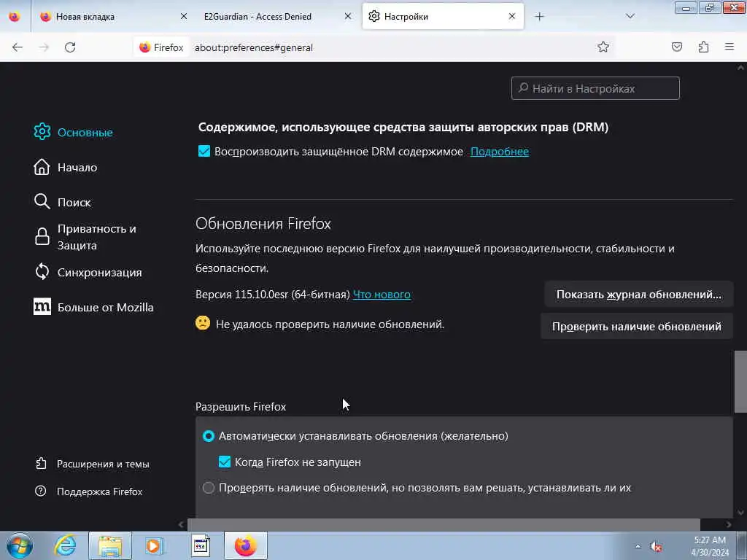The image size is (747, 560).
Task: Click the question mark icon beside Поддержка Firefox
Action: (x=41, y=491)
